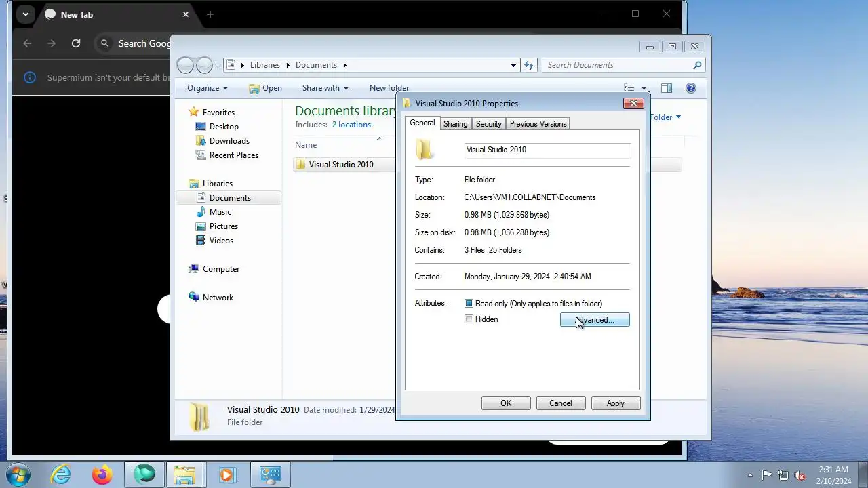Edit the folder name field in Properties
This screenshot has height=488, width=868.
(x=547, y=150)
